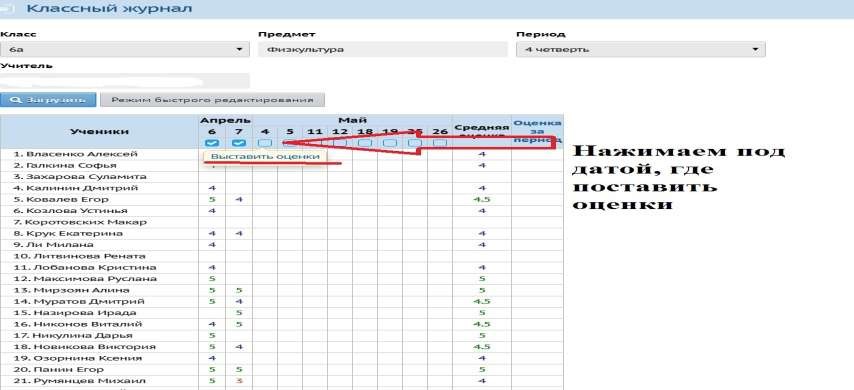Tick the checkbox under May 26

[440, 143]
